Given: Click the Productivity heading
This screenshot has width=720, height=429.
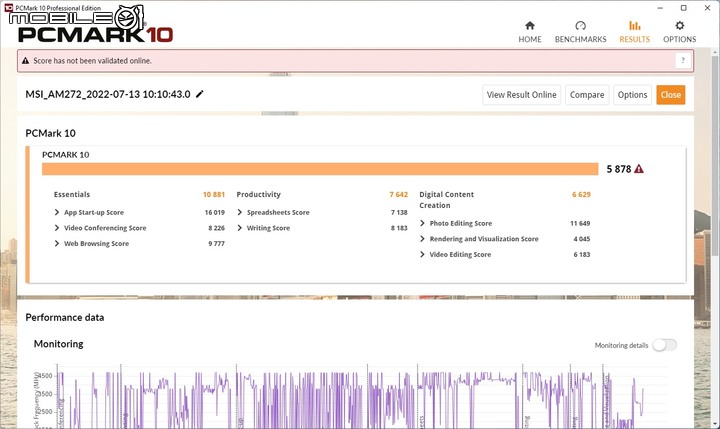Looking at the screenshot, I should 259,194.
